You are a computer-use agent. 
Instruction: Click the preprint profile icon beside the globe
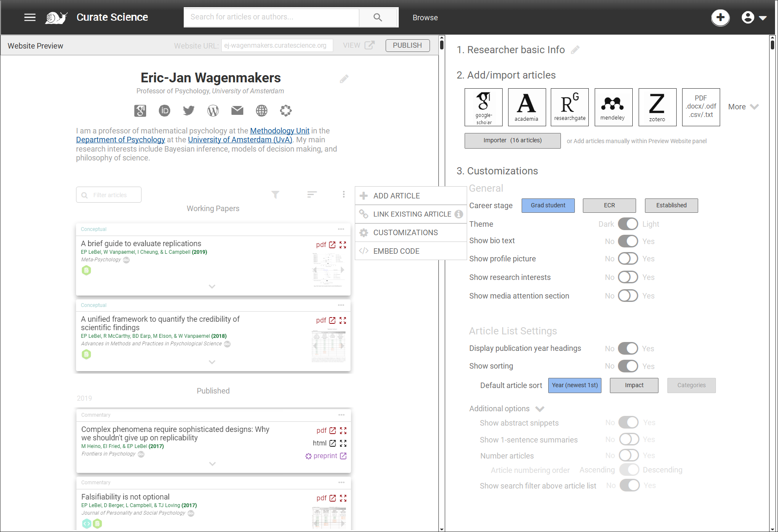point(286,111)
